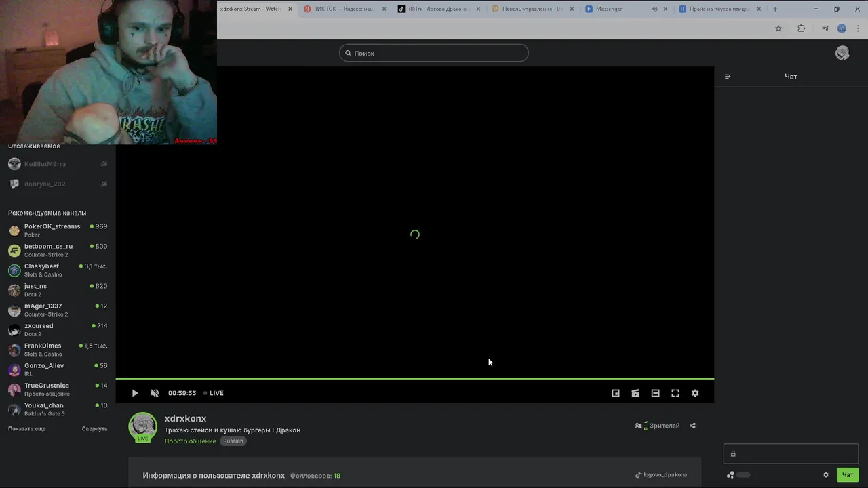Close the ТИК ТОК Яндекс tab
Viewport: 868px width, 488px height.
(384, 9)
